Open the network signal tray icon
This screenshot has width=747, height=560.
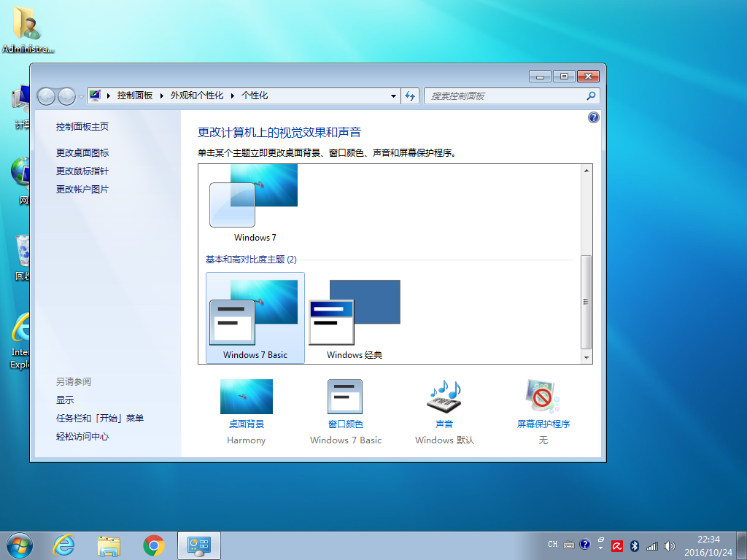(x=651, y=545)
